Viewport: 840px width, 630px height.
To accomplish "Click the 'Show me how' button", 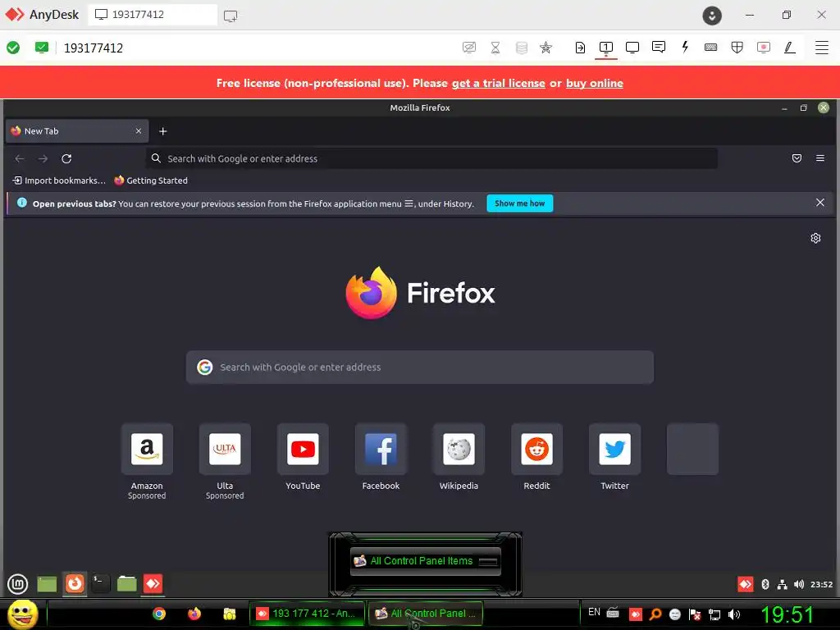I will [519, 203].
